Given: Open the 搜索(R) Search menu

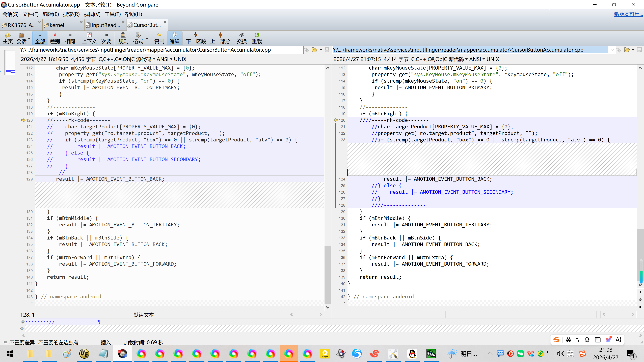Looking at the screenshot, I should [x=71, y=14].
